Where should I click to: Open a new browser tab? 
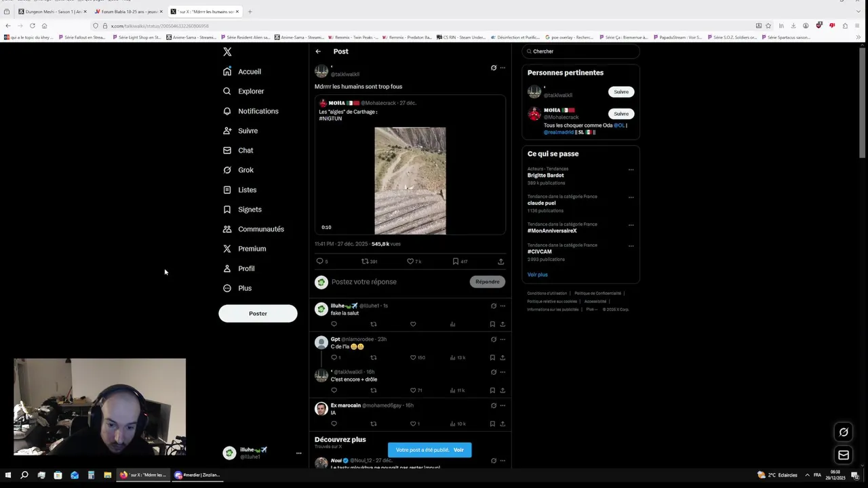coord(250,12)
